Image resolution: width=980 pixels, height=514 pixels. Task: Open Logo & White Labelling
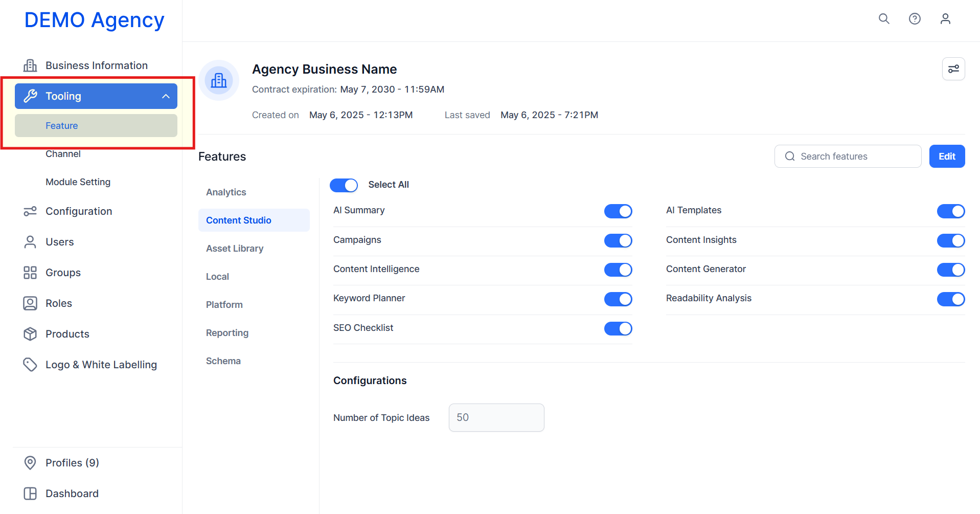click(x=96, y=365)
